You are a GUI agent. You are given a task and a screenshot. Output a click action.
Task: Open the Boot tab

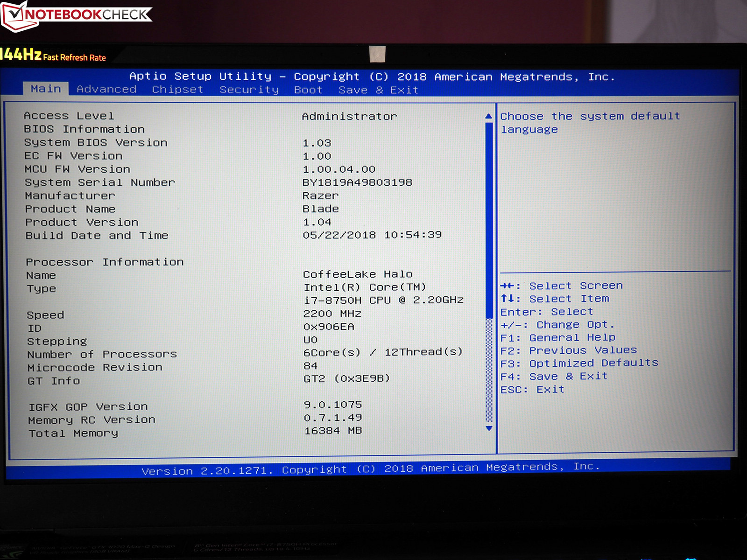click(x=308, y=90)
